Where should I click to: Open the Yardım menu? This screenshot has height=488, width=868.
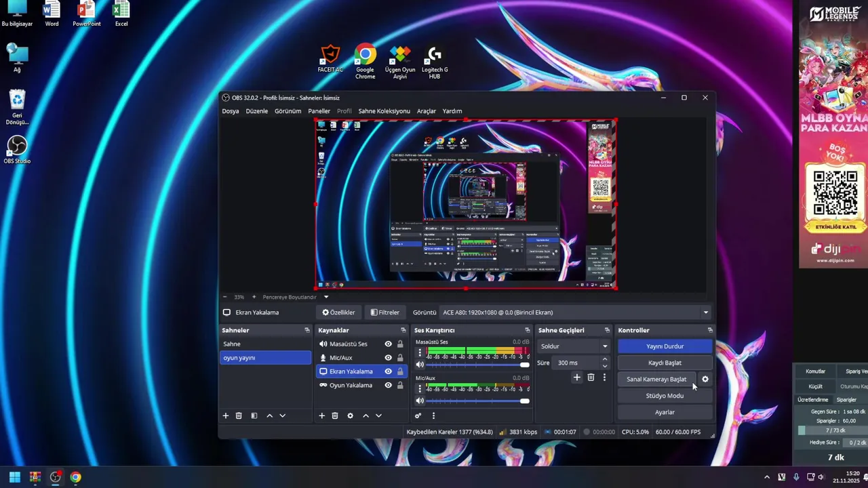pos(452,111)
